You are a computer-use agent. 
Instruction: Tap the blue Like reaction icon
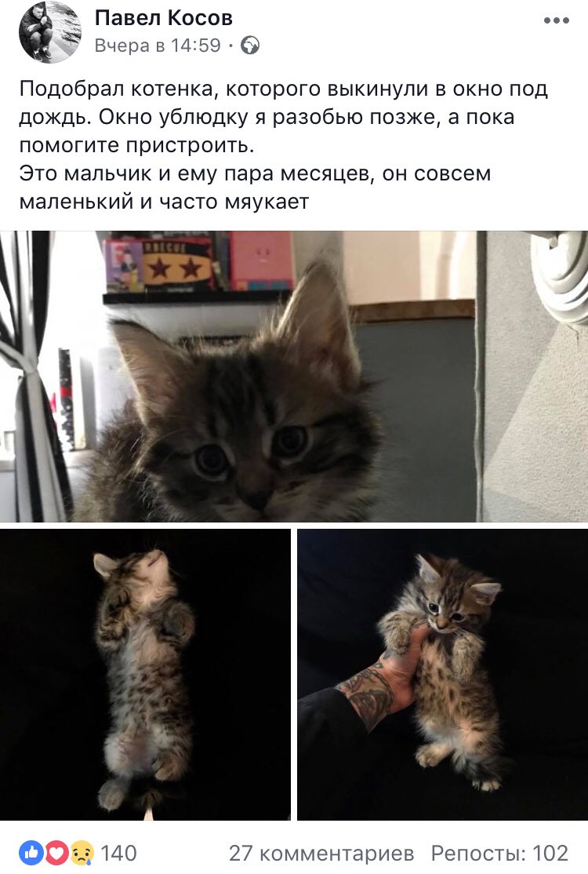31,853
